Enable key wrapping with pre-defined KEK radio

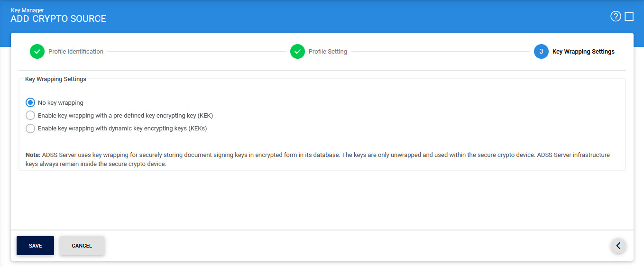click(30, 115)
